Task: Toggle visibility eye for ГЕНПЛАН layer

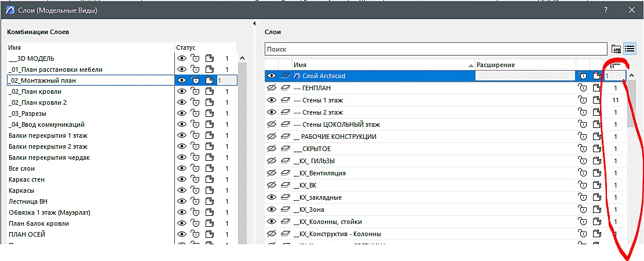Action: 271,88
